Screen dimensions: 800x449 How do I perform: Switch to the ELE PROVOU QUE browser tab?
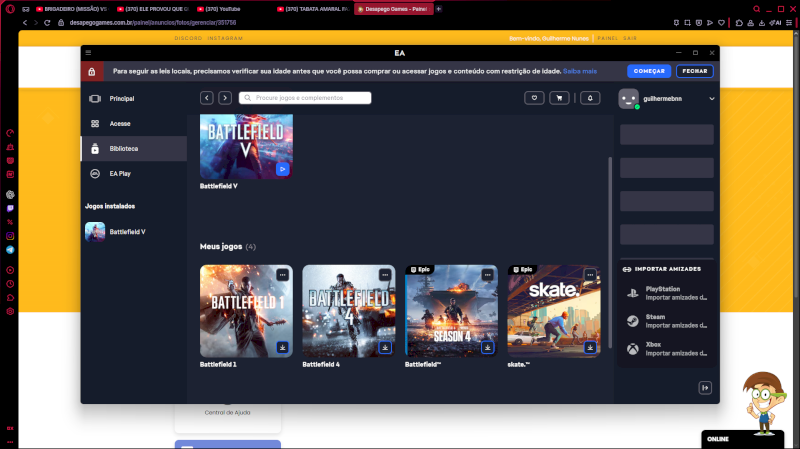pyautogui.click(x=153, y=9)
